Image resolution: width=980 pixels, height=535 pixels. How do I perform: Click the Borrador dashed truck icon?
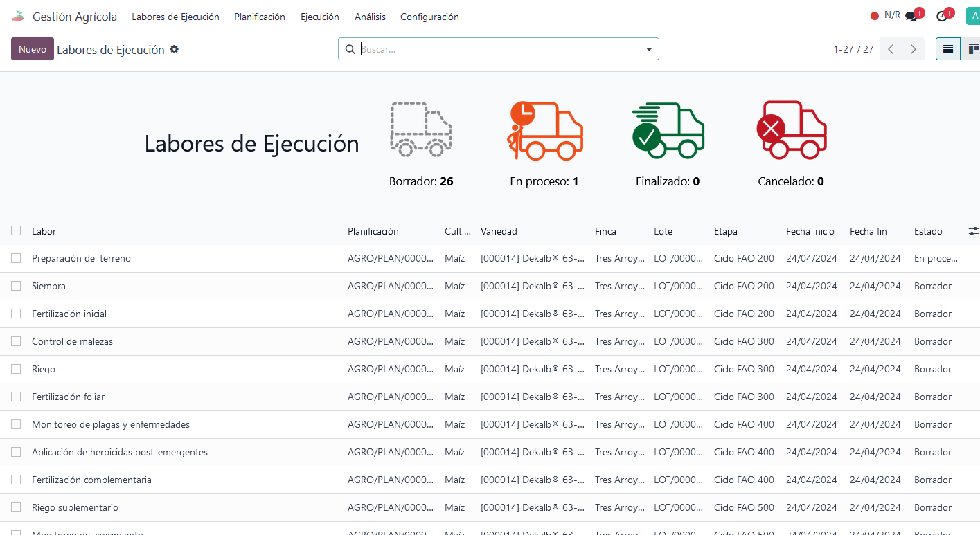tap(421, 129)
